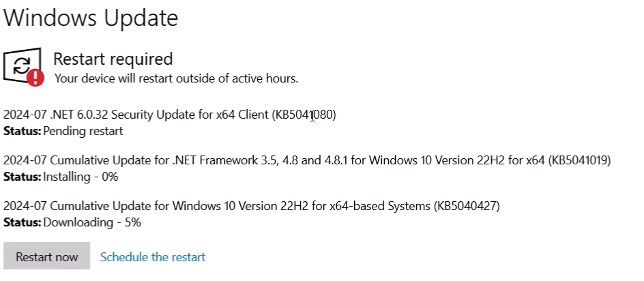Image resolution: width=644 pixels, height=281 pixels.
Task: Click the KB5041080 identifier text
Action: [x=304, y=114]
